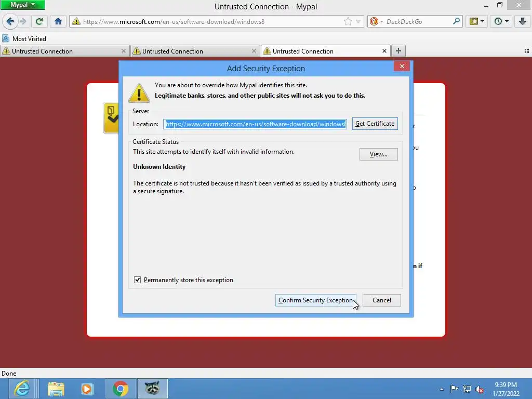The height and width of the screenshot is (399, 532).
Task: Switch to the second Untrusted Connection tab
Action: click(195, 51)
